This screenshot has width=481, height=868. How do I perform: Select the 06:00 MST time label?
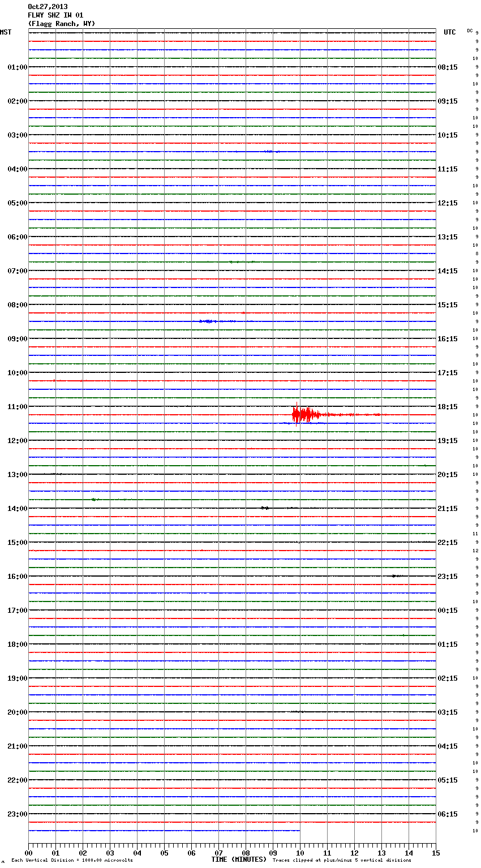pyautogui.click(x=18, y=237)
